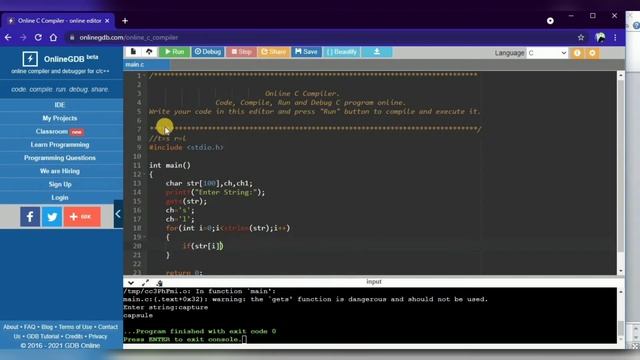The height and width of the screenshot is (360, 640).
Task: Click the clear console icon
Action: point(160,282)
